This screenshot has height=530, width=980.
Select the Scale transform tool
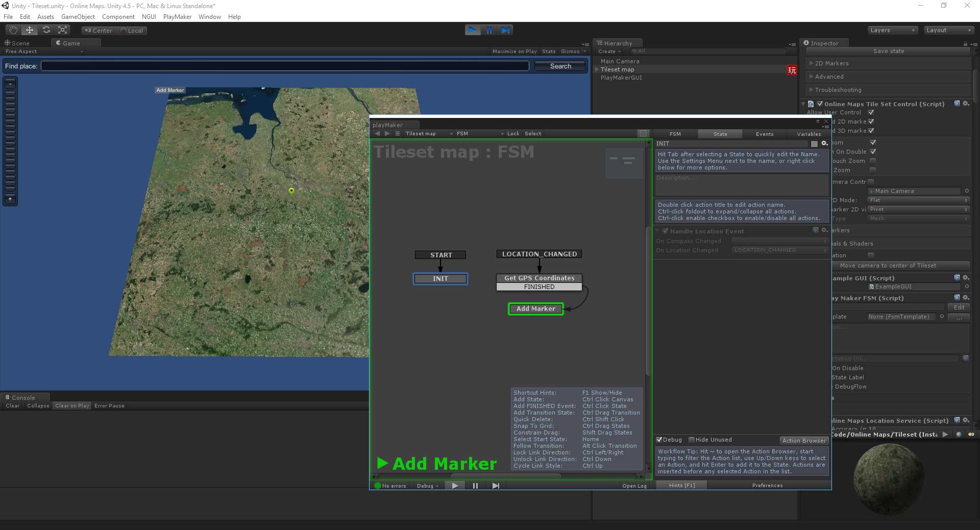(x=63, y=30)
